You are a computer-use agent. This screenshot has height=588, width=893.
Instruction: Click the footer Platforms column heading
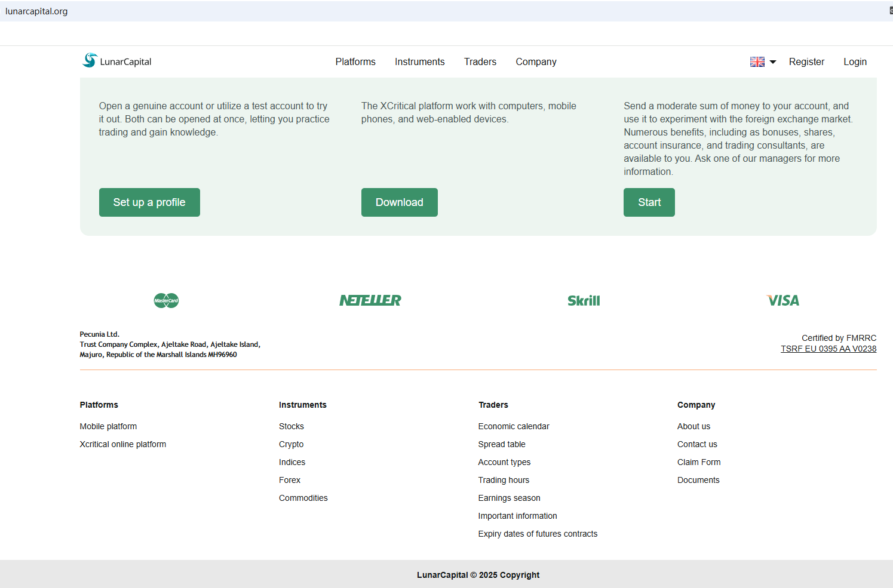pos(99,405)
